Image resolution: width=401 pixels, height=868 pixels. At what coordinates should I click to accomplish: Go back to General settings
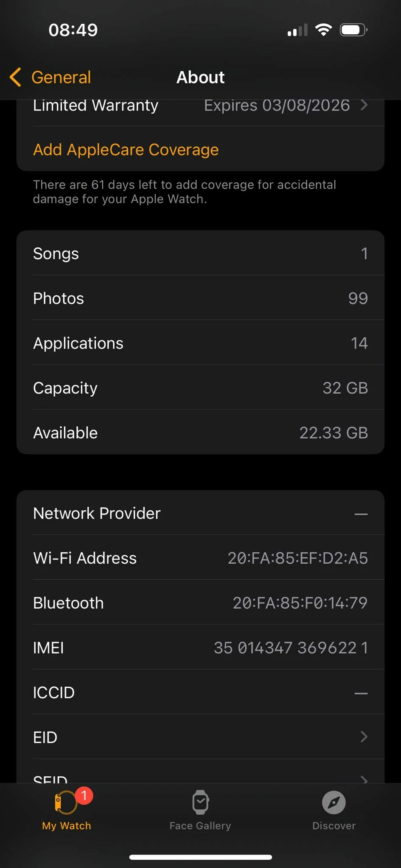tap(61, 78)
